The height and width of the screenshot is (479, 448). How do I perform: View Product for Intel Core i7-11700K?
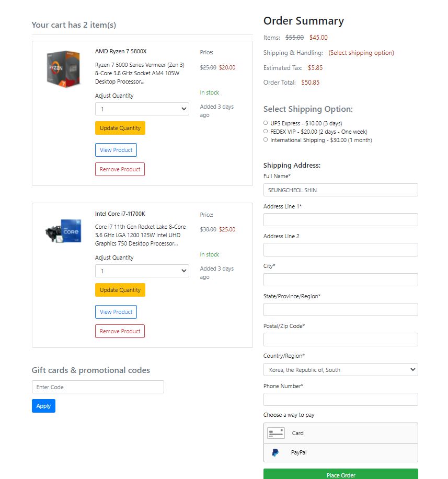coord(116,312)
